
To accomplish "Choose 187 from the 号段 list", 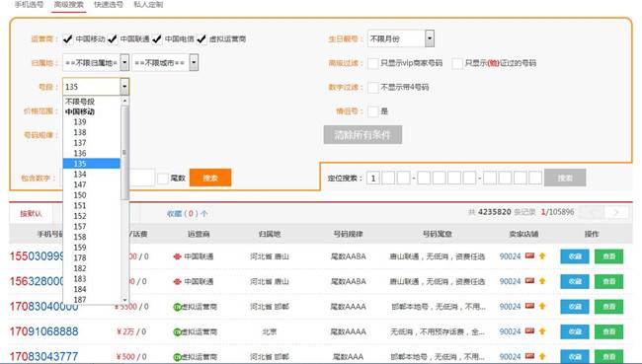I will 92,299.
